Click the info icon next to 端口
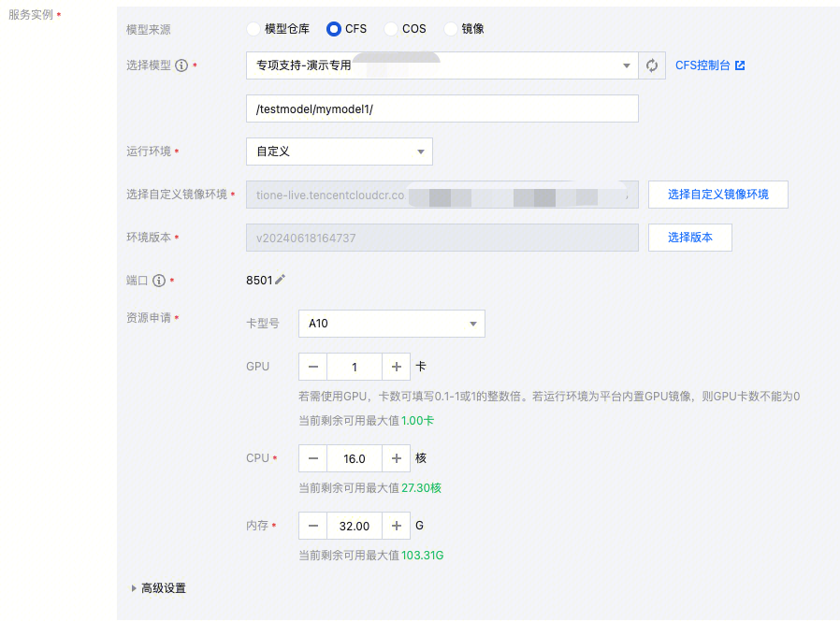 click(x=159, y=281)
